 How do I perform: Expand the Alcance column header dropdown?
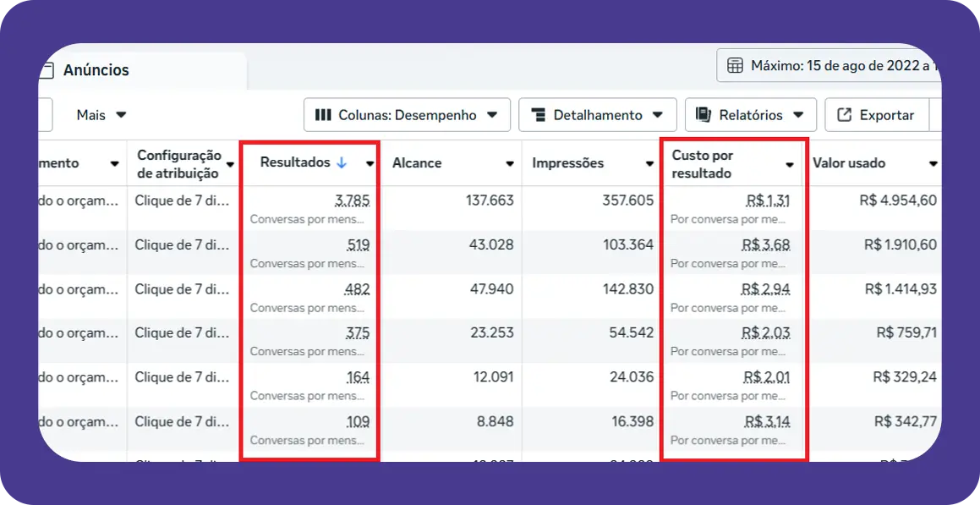pos(508,162)
